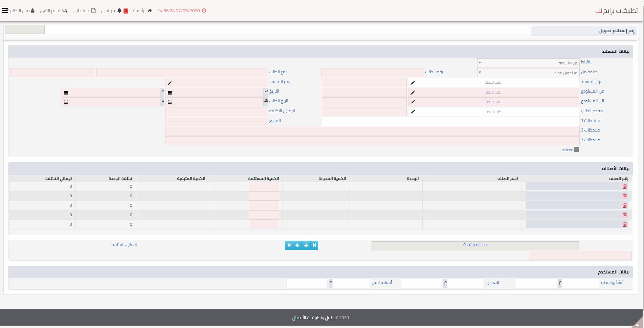Open the الدعم الفني support link
The image size is (644, 328).
coord(53,11)
